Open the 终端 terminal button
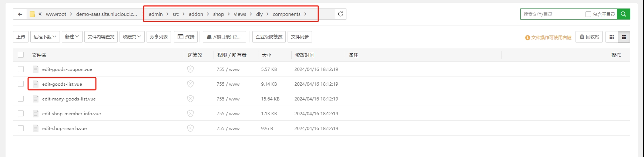 (x=186, y=37)
